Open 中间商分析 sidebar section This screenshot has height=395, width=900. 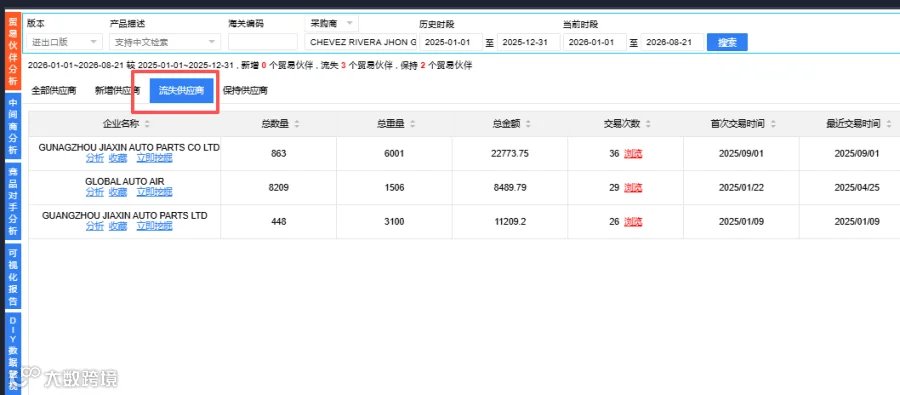pyautogui.click(x=13, y=127)
